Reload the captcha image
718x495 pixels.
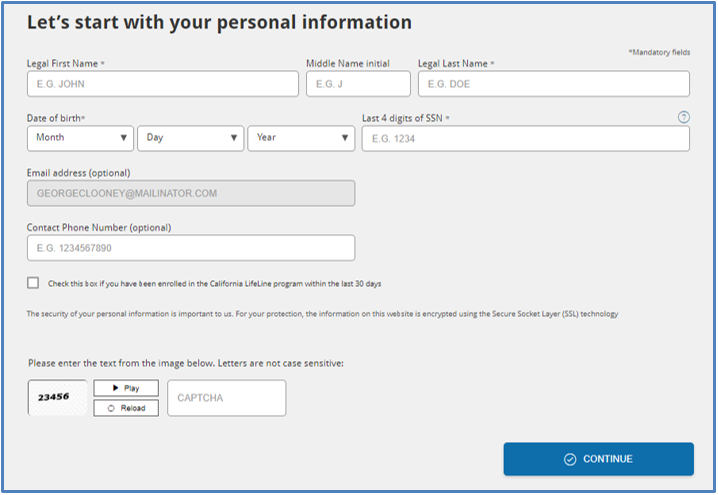[x=126, y=408]
